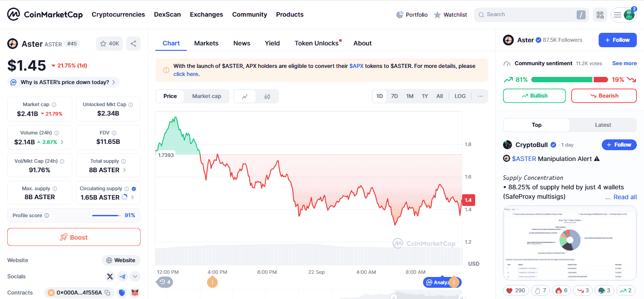Image resolution: width=644 pixels, height=299 pixels.
Task: Vote Bullish on community sentiment
Action: click(x=534, y=96)
